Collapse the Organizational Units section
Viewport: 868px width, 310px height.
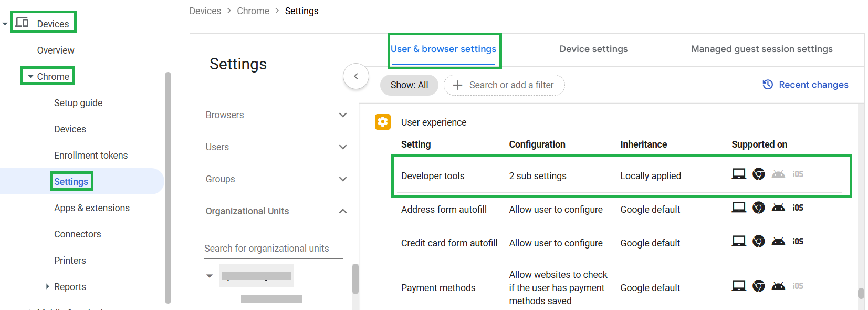pyautogui.click(x=343, y=211)
